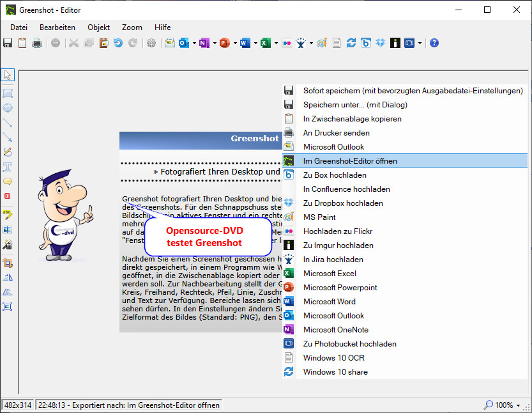The height and width of the screenshot is (413, 532).
Task: Select the crop tool
Action: click(x=8, y=262)
